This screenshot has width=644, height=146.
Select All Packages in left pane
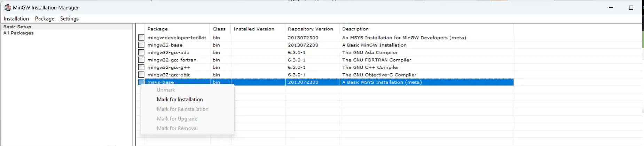tap(18, 33)
